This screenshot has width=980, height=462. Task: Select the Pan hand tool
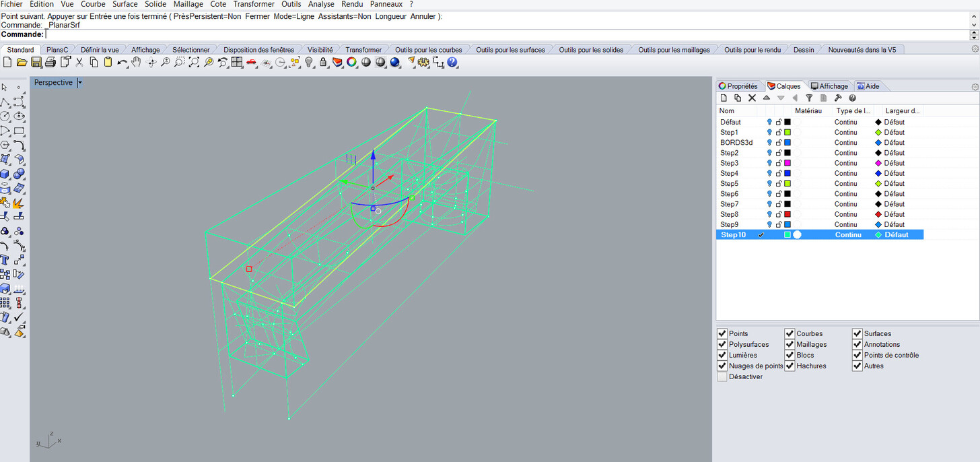(136, 62)
